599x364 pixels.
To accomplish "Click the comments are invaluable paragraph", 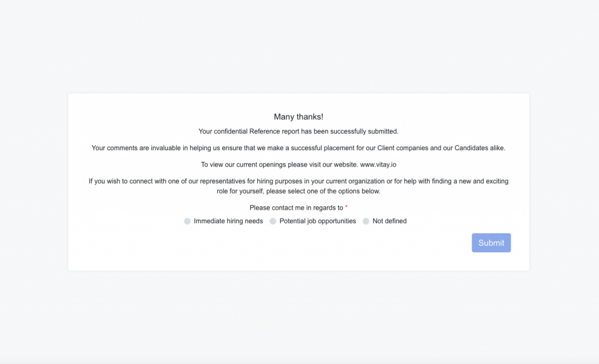I will [298, 148].
